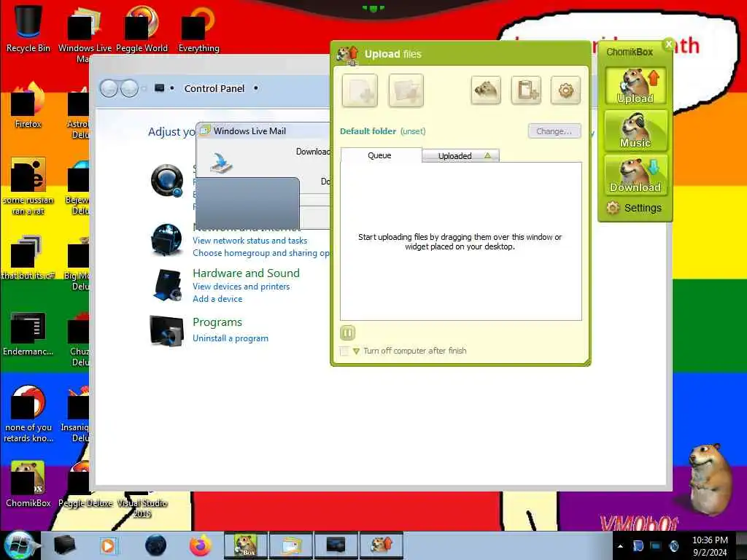Click the Uninstall a program link
The height and width of the screenshot is (560, 747).
(231, 338)
